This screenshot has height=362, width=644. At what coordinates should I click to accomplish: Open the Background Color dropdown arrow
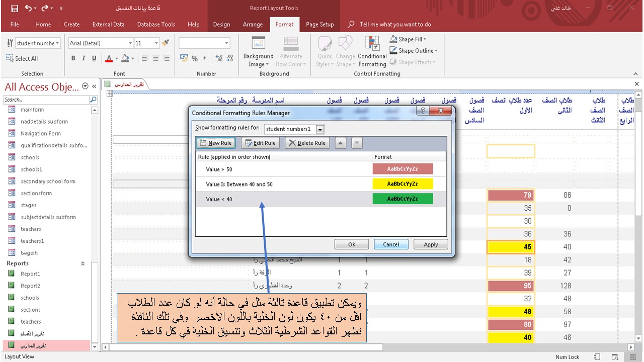pyautogui.click(x=133, y=58)
